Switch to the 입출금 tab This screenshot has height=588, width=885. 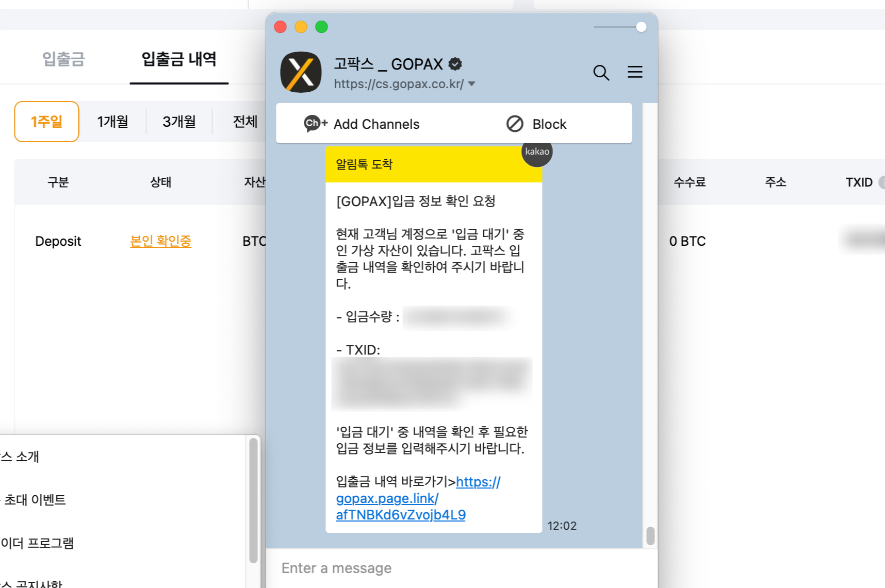tap(63, 59)
